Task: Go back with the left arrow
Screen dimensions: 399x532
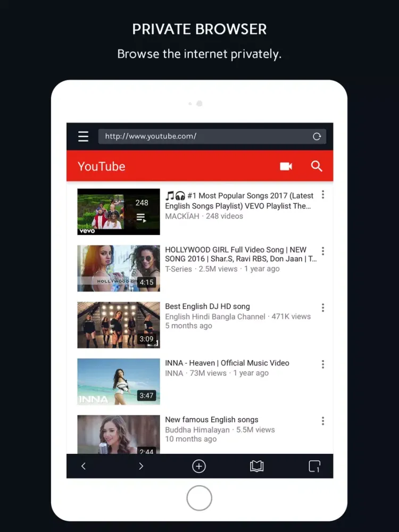Action: (84, 466)
